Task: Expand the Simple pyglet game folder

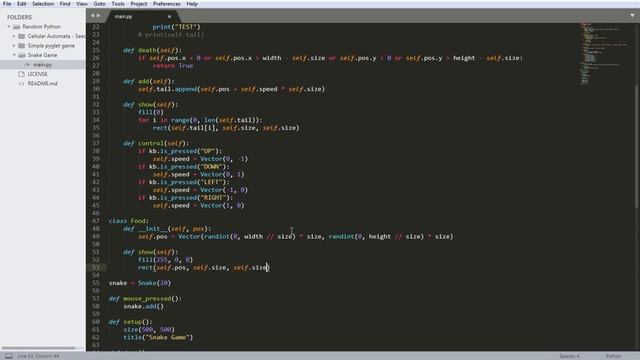Action: coord(14,46)
